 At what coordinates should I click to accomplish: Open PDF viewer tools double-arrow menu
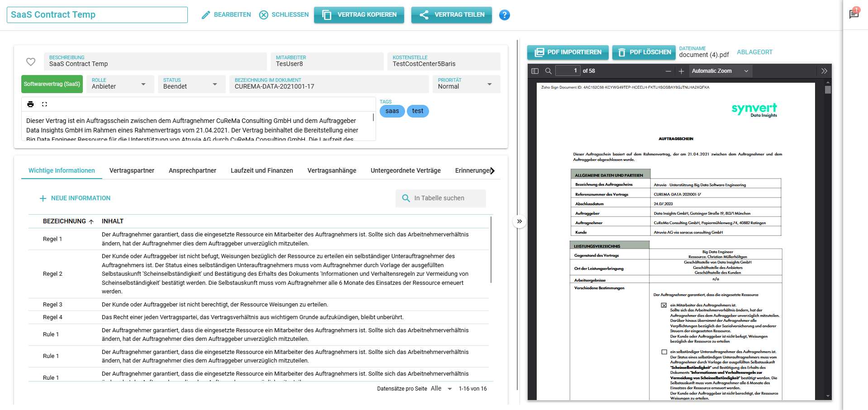824,71
